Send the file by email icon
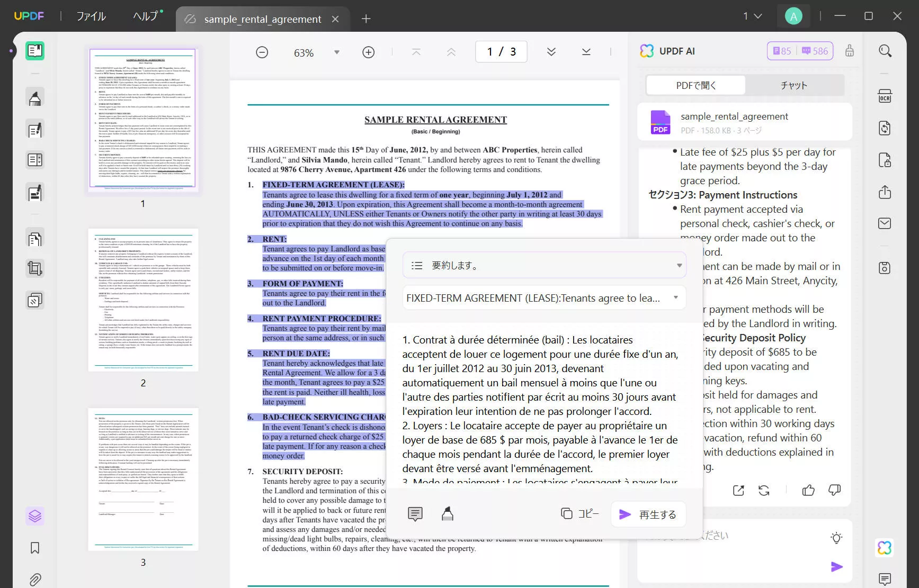Screen dimensions: 919x588 (x=885, y=223)
